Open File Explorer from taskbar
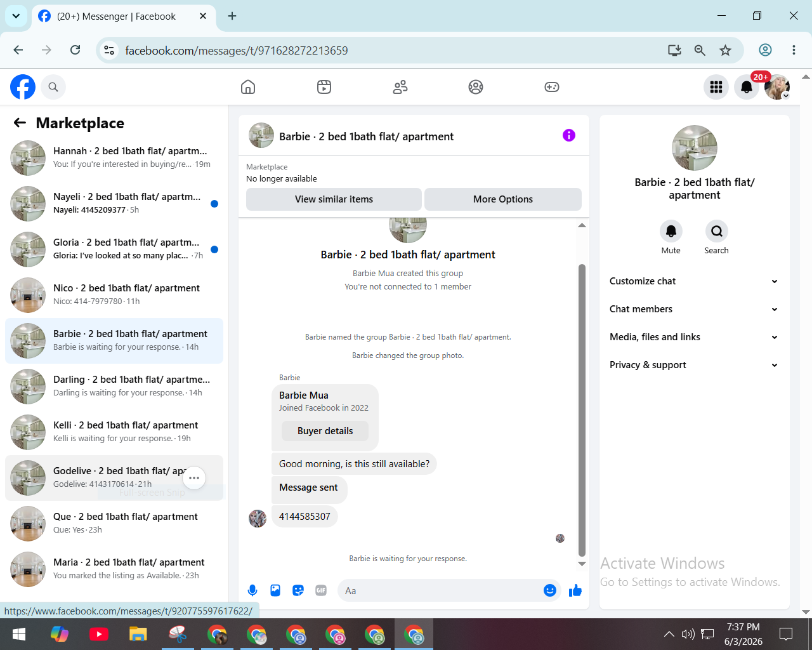 pos(138,634)
